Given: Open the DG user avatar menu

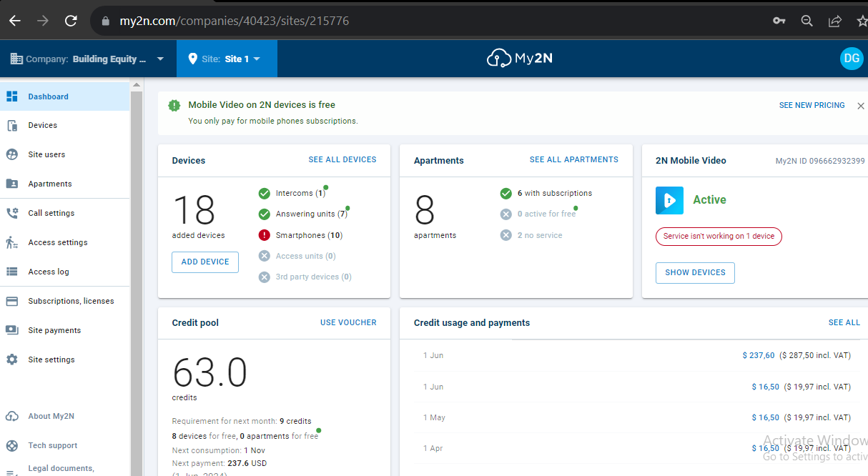Looking at the screenshot, I should 852,59.
